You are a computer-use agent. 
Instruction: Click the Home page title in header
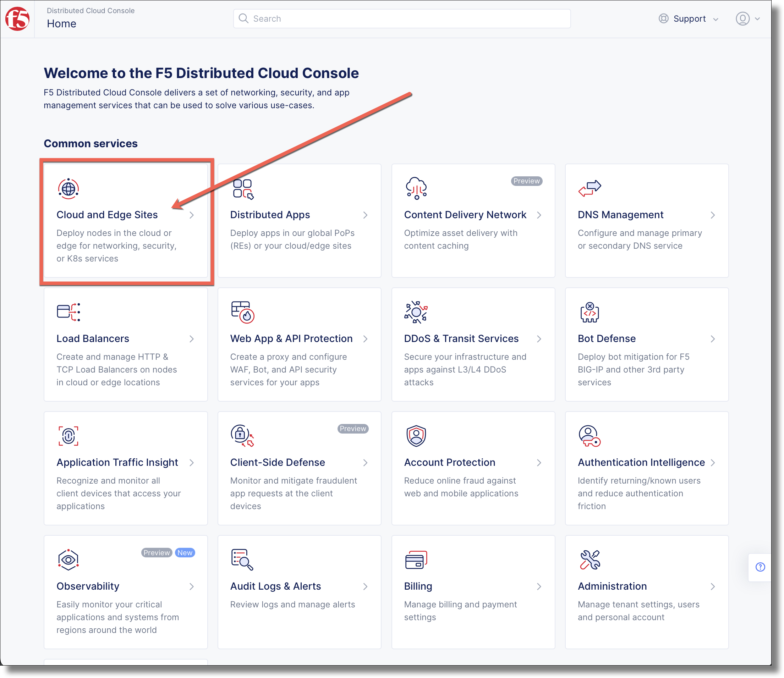(x=61, y=23)
